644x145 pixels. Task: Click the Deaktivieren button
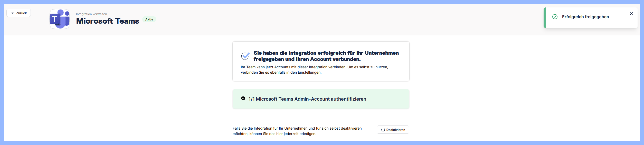393,130
